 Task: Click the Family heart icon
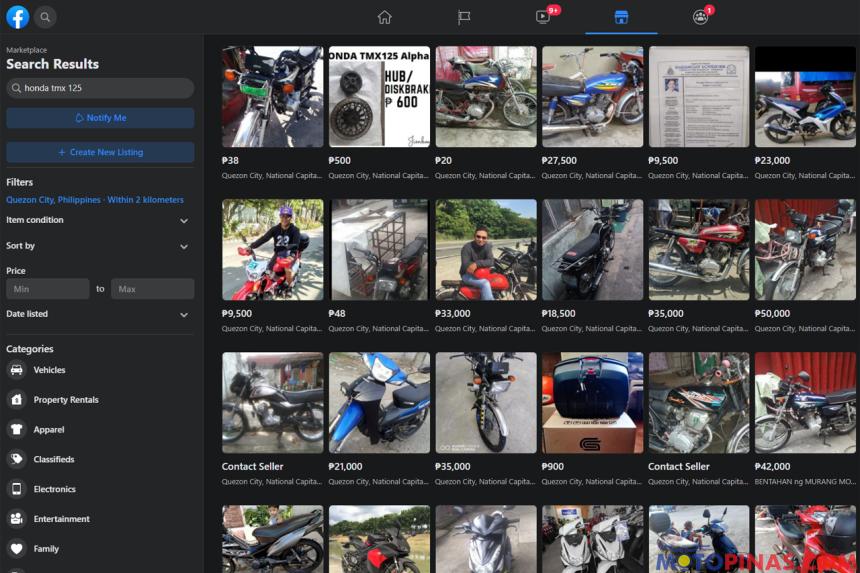point(16,548)
